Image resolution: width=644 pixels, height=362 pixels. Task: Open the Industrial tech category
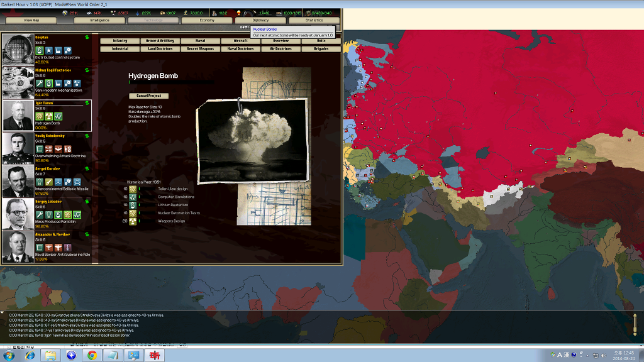120,49
